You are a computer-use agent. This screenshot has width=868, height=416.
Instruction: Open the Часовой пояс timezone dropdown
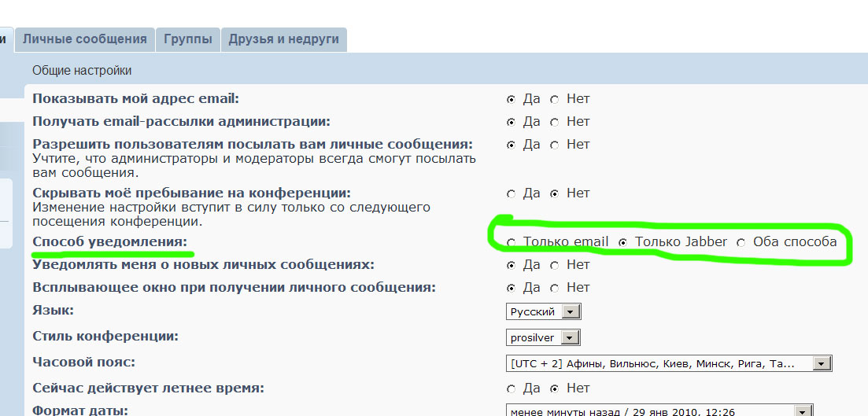(669, 363)
